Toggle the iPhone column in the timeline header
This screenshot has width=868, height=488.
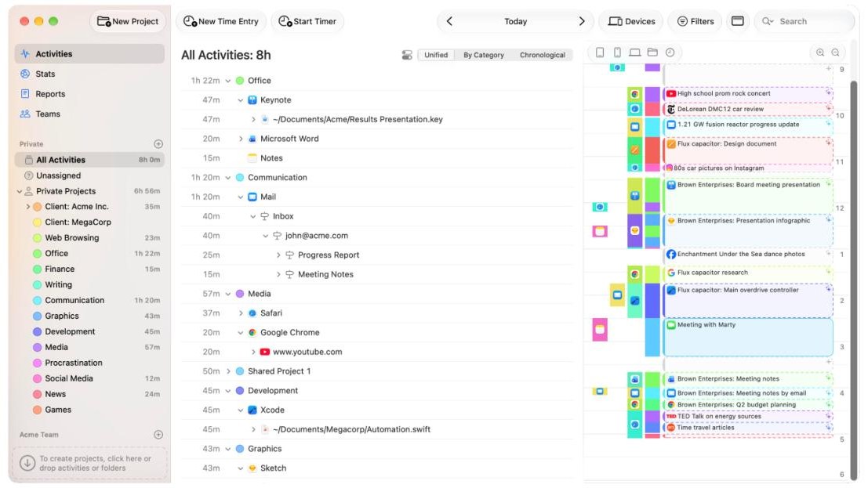(617, 52)
